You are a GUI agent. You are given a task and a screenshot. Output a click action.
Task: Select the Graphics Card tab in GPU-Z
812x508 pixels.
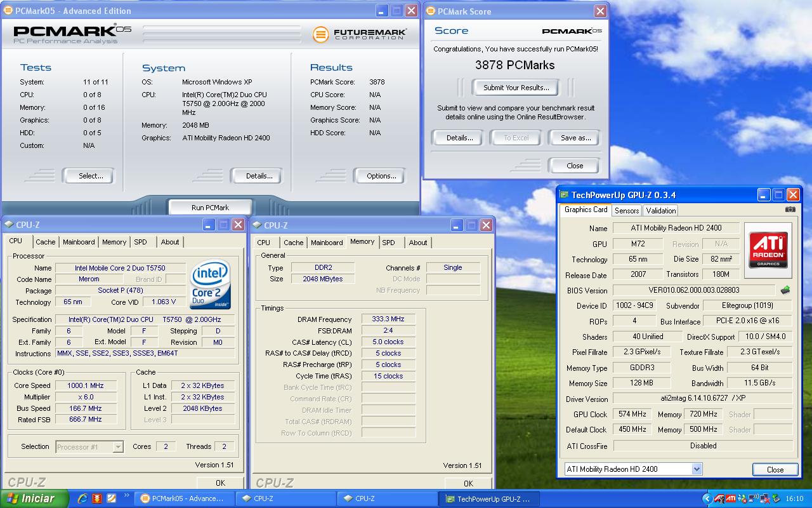click(x=586, y=210)
